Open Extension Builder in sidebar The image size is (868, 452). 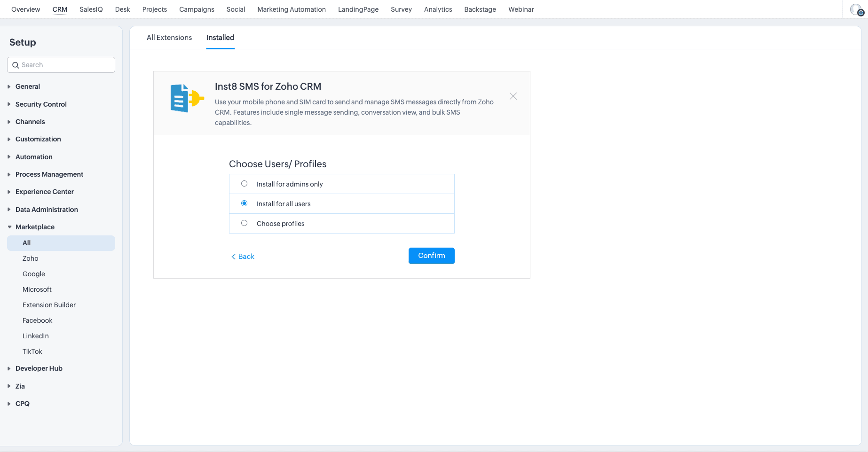[49, 305]
